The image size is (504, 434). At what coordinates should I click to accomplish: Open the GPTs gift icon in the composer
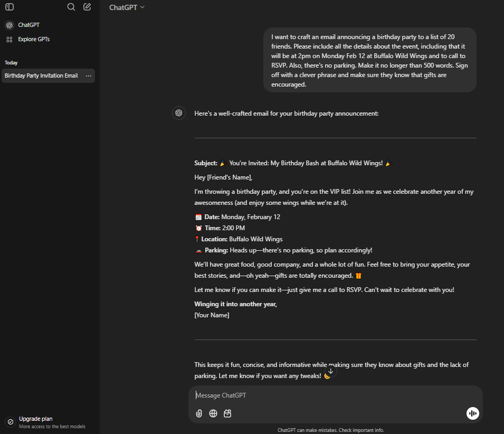[227, 413]
